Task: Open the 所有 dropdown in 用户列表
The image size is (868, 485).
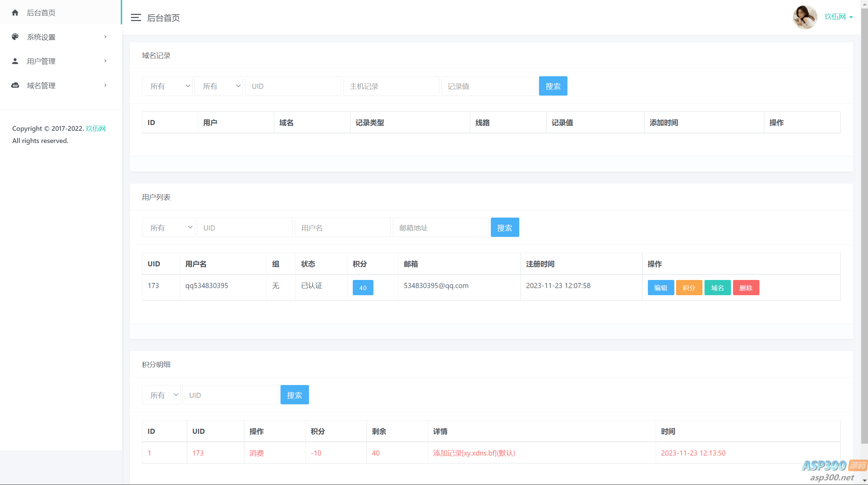Action: [168, 228]
